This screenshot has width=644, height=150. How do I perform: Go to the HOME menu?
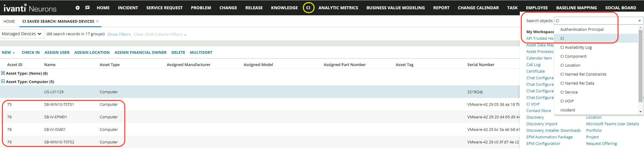pyautogui.click(x=103, y=8)
